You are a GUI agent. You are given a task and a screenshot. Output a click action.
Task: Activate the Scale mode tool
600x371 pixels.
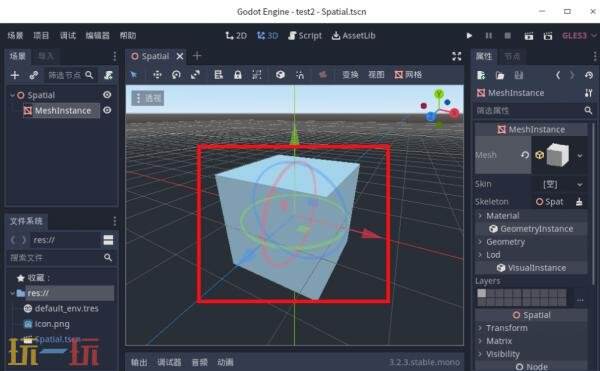pyautogui.click(x=195, y=75)
